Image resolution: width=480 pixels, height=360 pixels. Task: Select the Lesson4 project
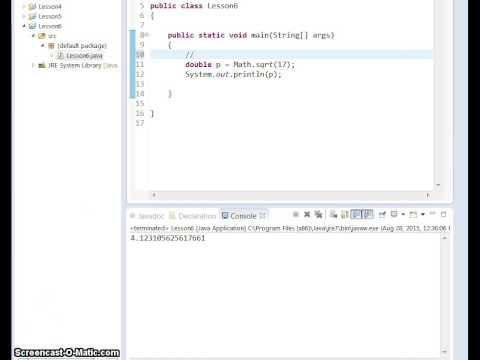coord(50,7)
